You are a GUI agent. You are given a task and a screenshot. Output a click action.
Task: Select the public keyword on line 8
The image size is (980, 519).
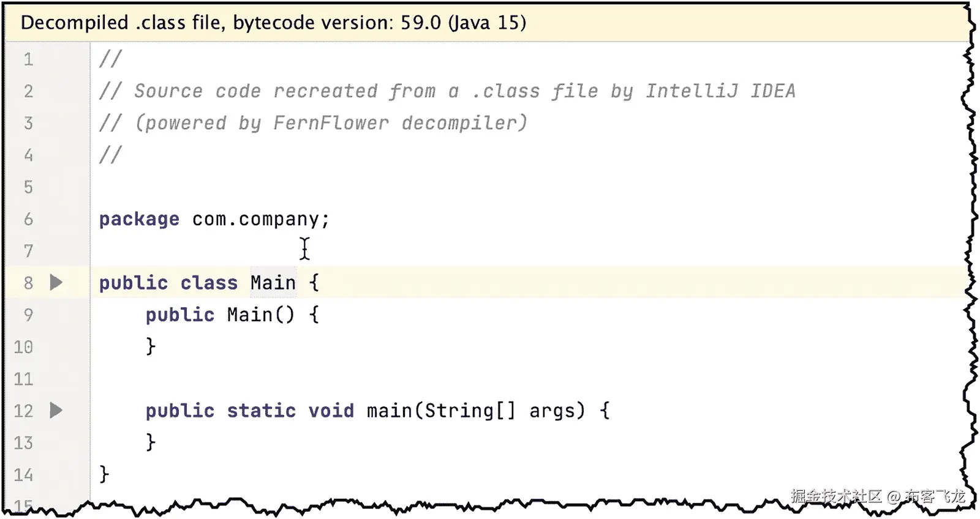pos(132,282)
